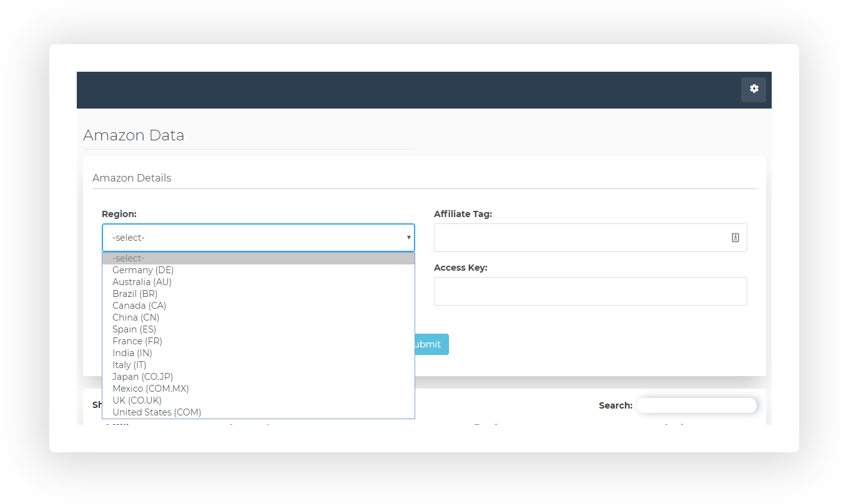The height and width of the screenshot is (504, 846).
Task: Choose Italy (IT) from the list
Action: point(129,365)
